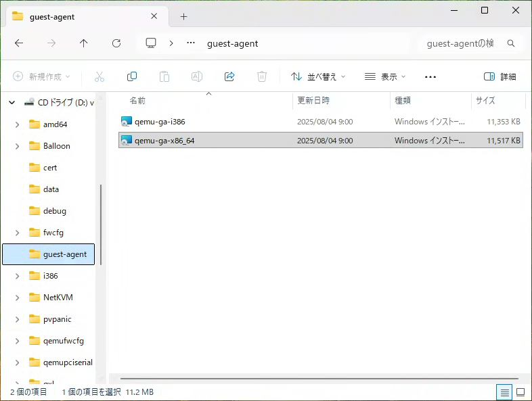
Task: Expand the amd64 folder chevron
Action: pyautogui.click(x=18, y=124)
